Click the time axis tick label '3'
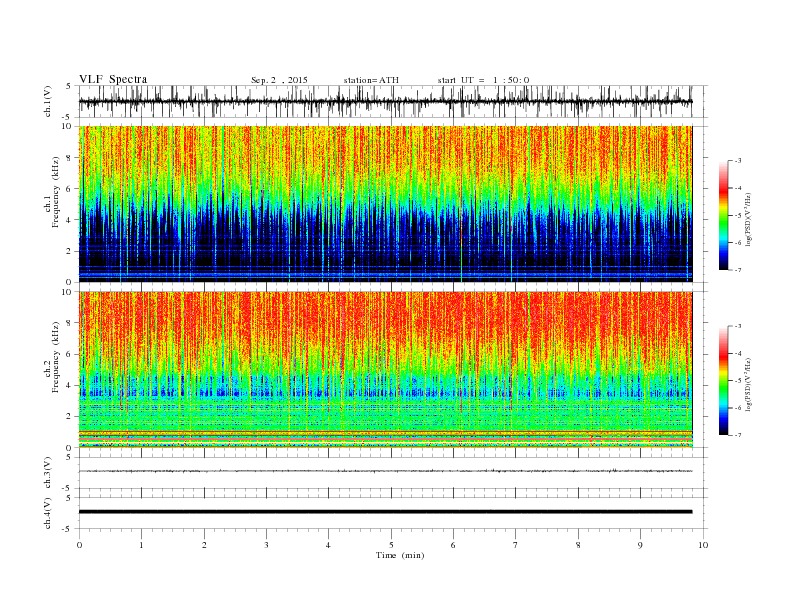 [x=266, y=545]
